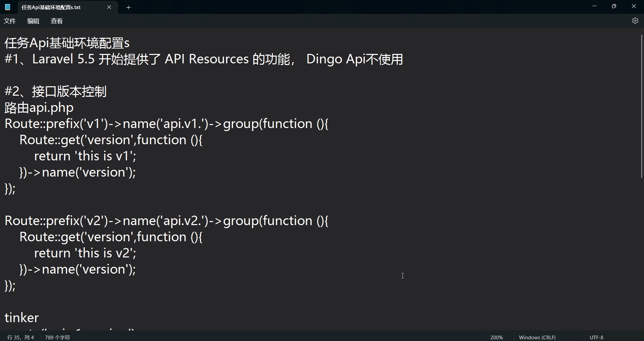The image size is (644, 341).
Task: Restore the Notepad window size
Action: [614, 6]
